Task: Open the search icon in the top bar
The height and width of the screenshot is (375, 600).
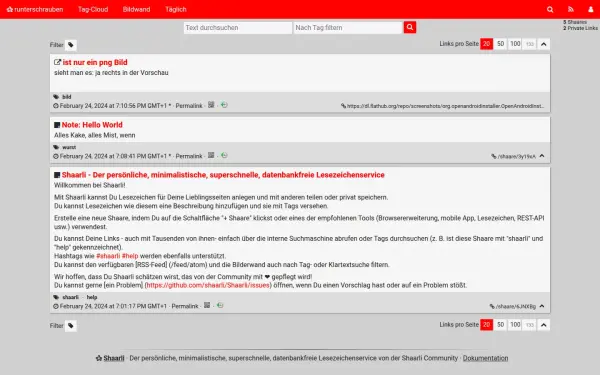Action: pos(550,10)
